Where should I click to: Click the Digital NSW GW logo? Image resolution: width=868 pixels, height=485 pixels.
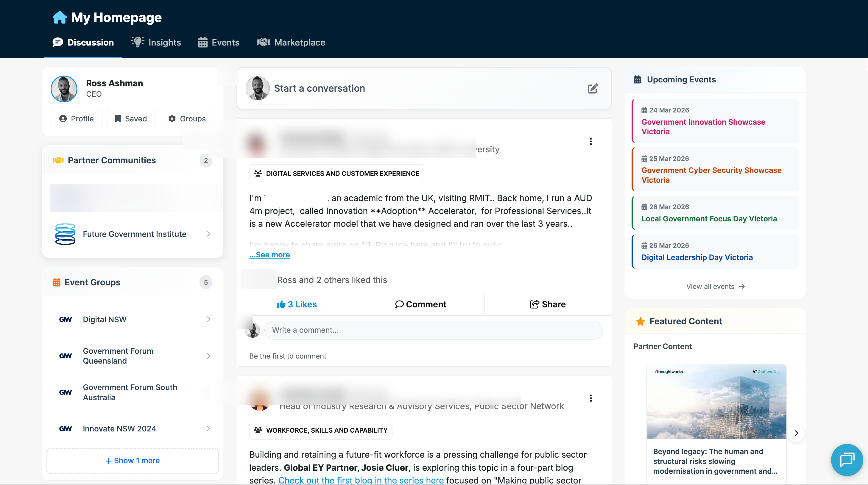tap(66, 319)
